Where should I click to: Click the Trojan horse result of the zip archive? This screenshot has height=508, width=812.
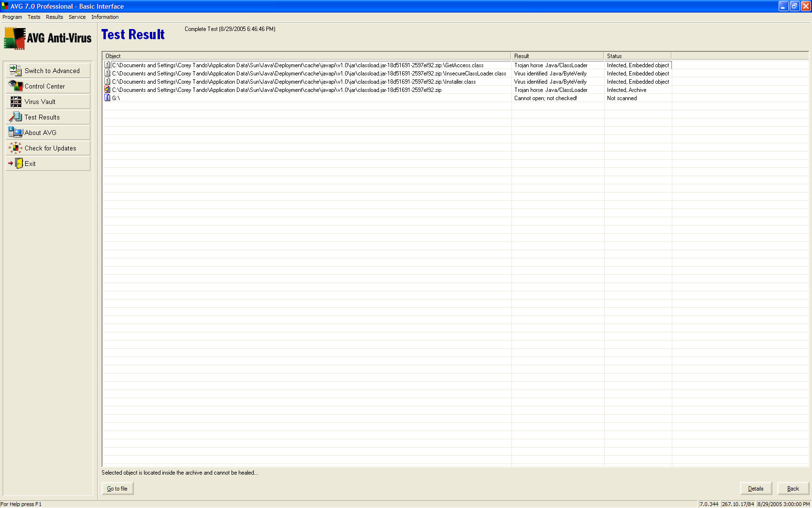[551, 90]
